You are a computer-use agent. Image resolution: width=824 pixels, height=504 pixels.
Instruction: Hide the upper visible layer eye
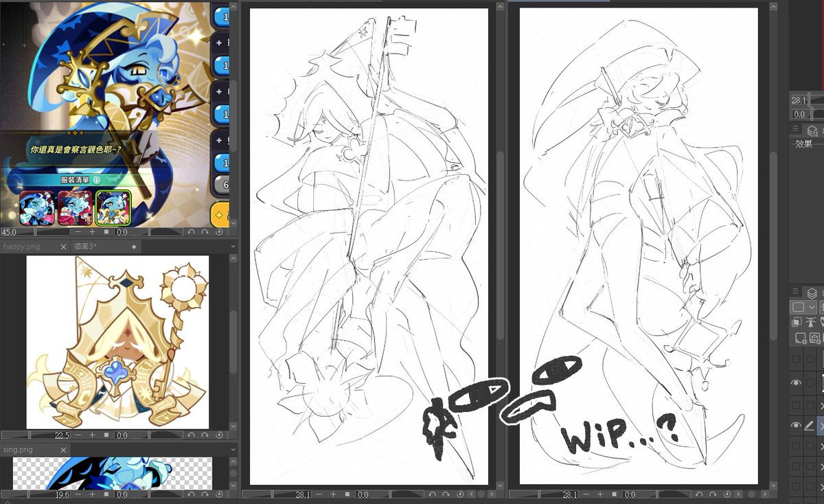point(796,382)
